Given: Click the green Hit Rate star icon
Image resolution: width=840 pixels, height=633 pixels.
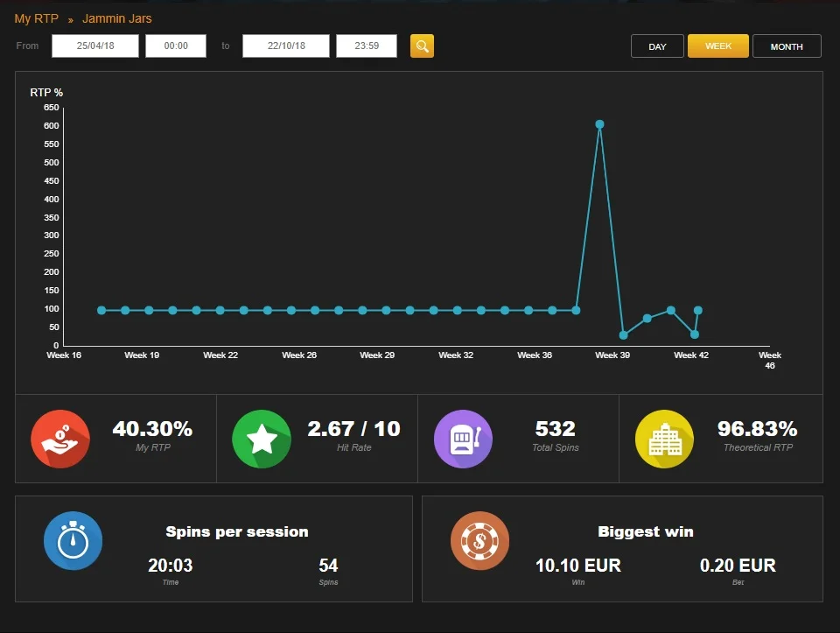Looking at the screenshot, I should coord(262,439).
